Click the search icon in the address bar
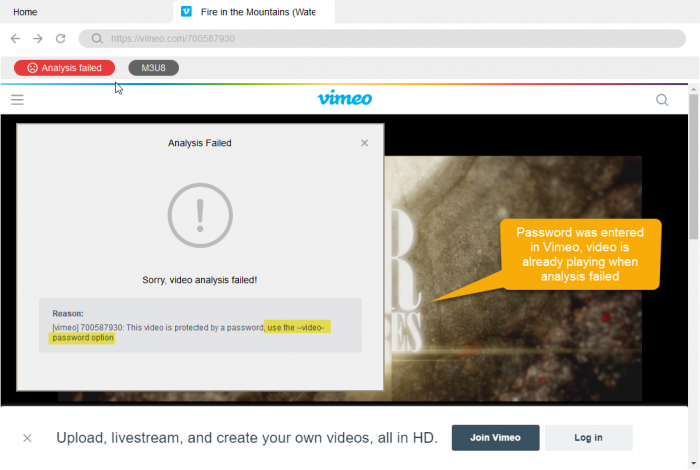Viewport: 700px width, 470px height. (97, 38)
